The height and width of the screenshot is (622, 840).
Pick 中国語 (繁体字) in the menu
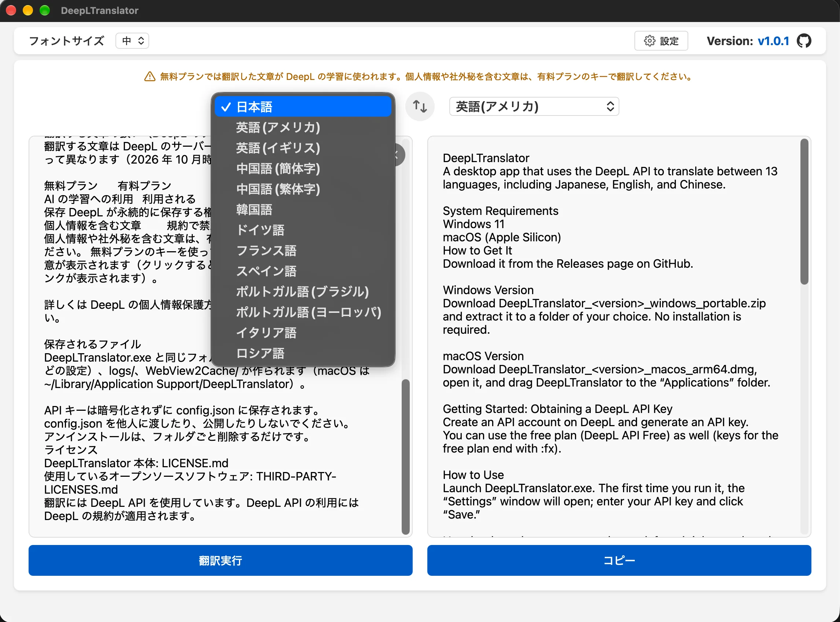tap(303, 189)
